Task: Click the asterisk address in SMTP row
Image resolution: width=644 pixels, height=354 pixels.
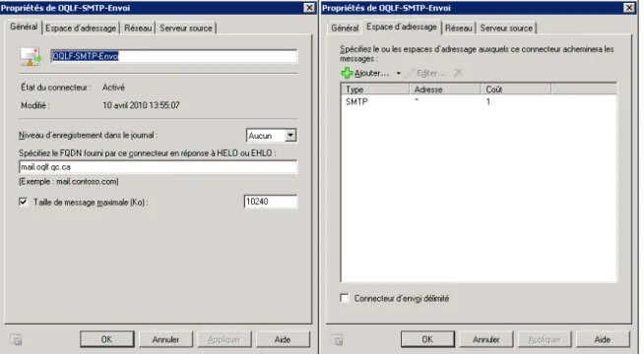Action: [x=417, y=101]
